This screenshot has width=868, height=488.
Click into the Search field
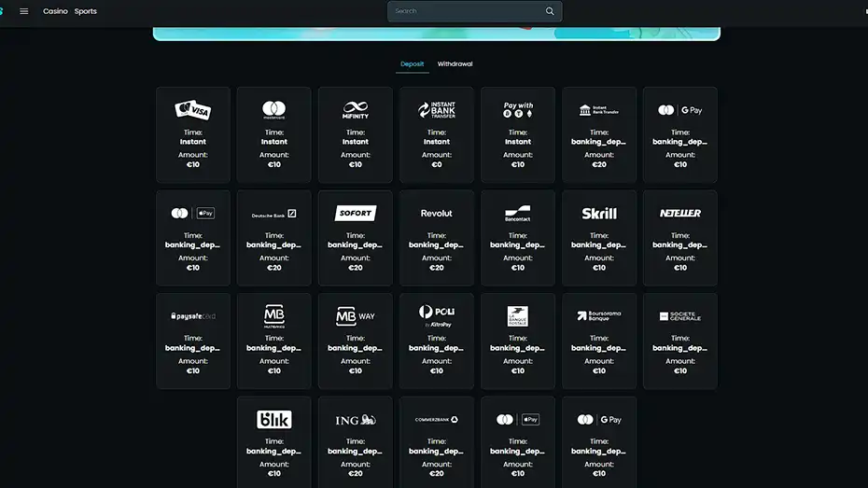click(x=474, y=11)
